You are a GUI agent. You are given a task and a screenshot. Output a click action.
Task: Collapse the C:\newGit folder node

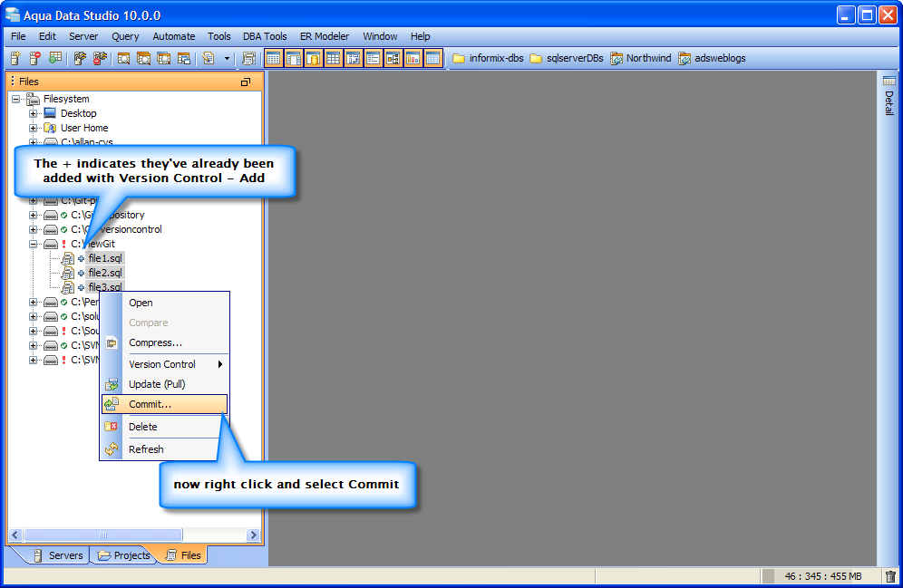click(x=34, y=244)
